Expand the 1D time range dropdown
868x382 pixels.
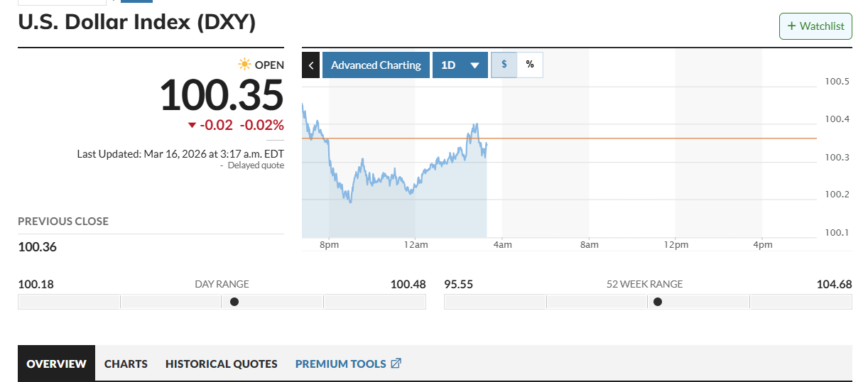pos(460,65)
